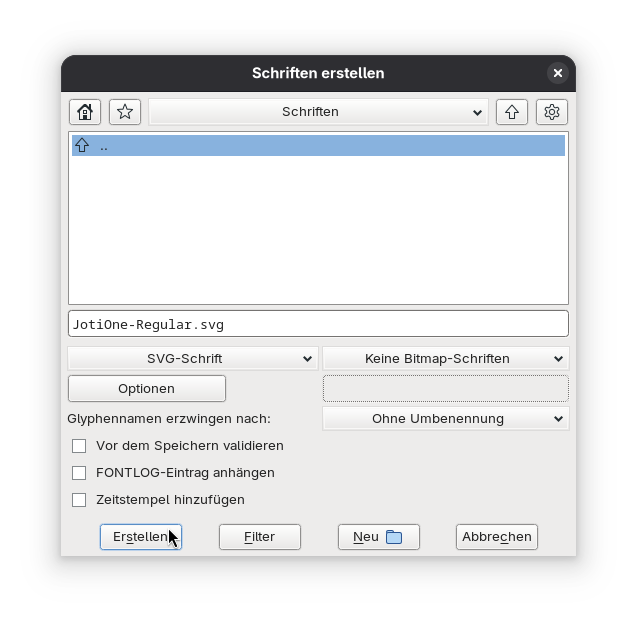Viewport: 637px width, 623px height.
Task: Click the Filter button
Action: tap(260, 537)
